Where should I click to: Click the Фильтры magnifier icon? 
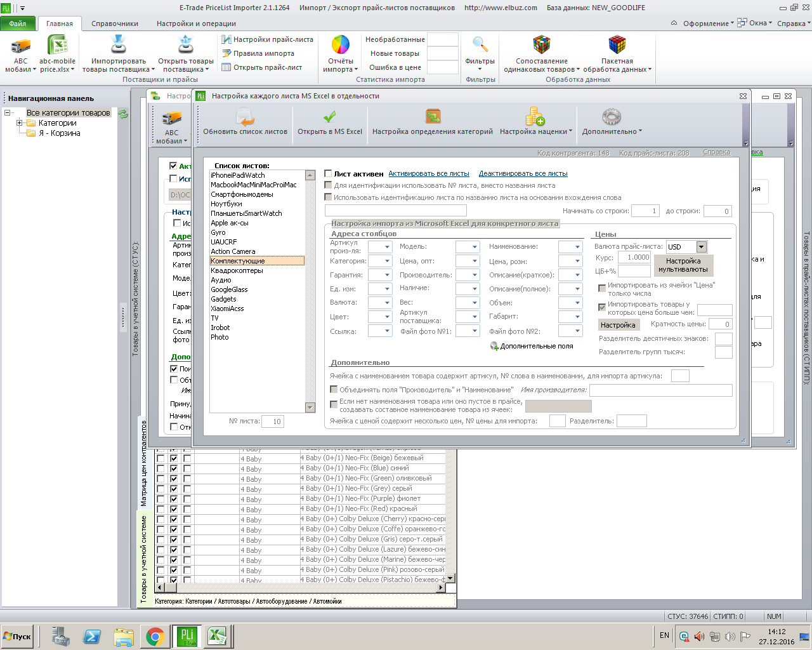tap(480, 45)
